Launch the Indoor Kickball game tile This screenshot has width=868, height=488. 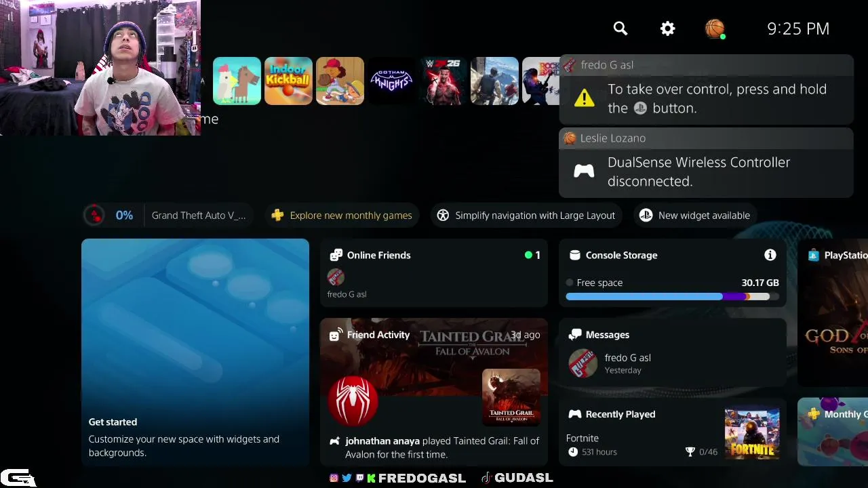pyautogui.click(x=288, y=81)
